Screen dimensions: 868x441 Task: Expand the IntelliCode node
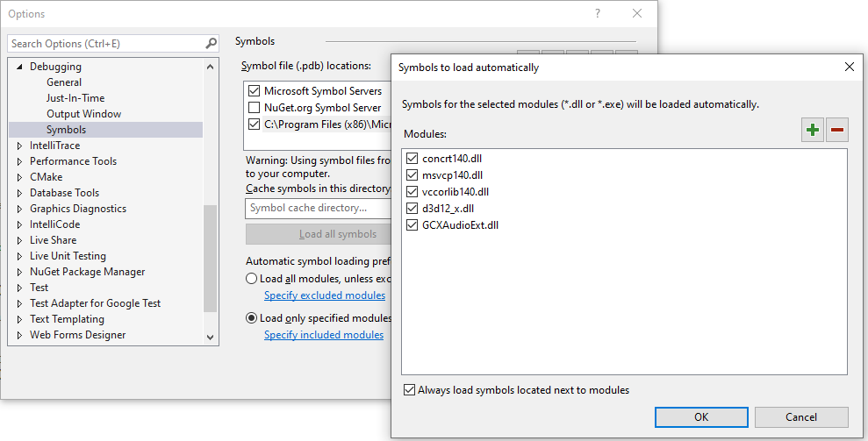(x=19, y=224)
